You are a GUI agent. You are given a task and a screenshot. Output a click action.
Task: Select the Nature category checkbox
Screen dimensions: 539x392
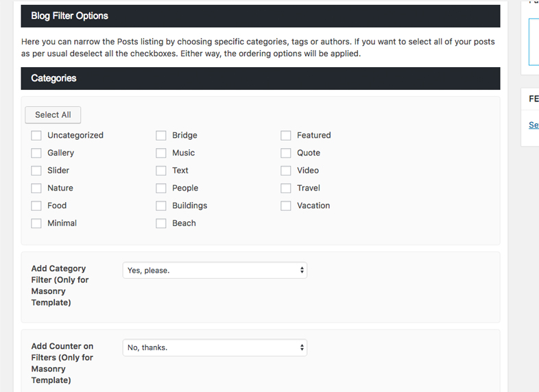tap(36, 188)
